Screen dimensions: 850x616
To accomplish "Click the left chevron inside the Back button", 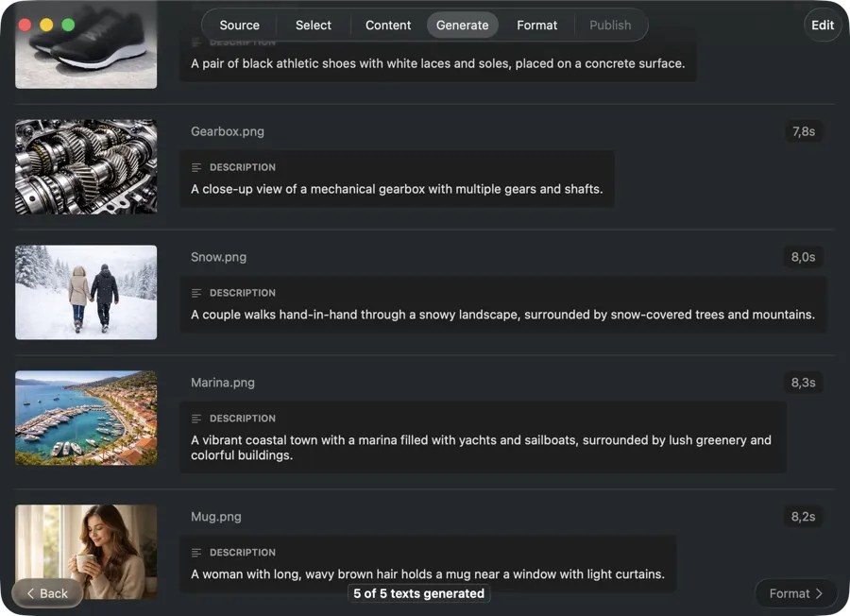I will pos(31,593).
